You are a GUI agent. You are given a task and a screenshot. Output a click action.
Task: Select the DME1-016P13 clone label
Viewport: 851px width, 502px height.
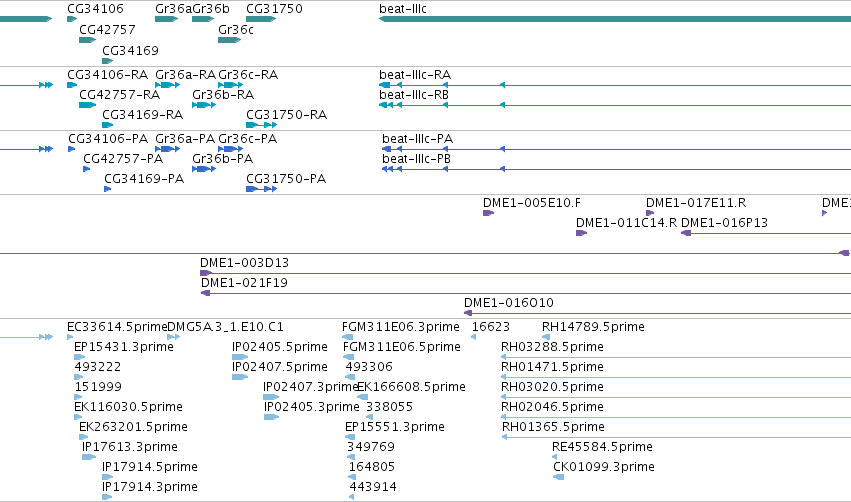pos(724,223)
